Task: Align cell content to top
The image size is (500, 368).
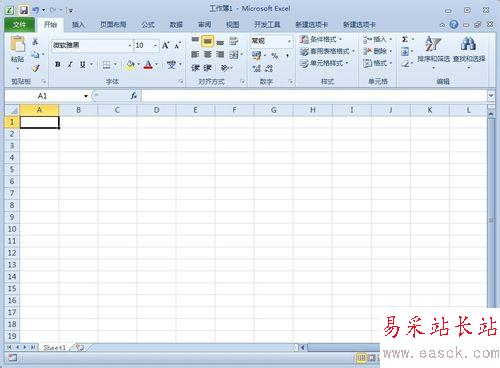Action: pos(195,40)
